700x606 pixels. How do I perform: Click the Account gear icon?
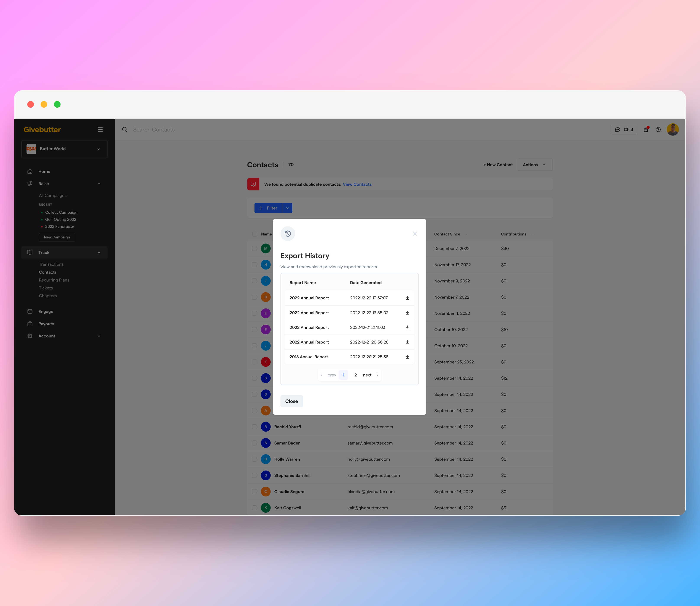(x=30, y=336)
